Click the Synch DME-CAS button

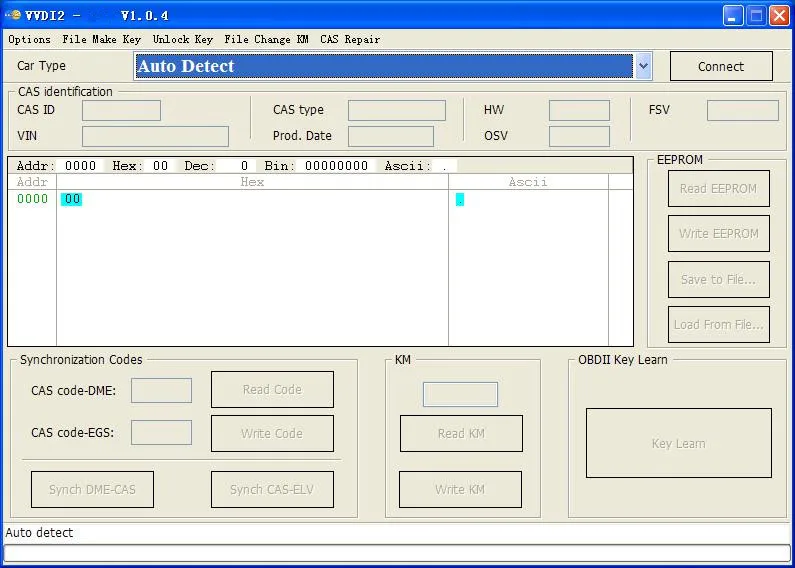(x=92, y=489)
